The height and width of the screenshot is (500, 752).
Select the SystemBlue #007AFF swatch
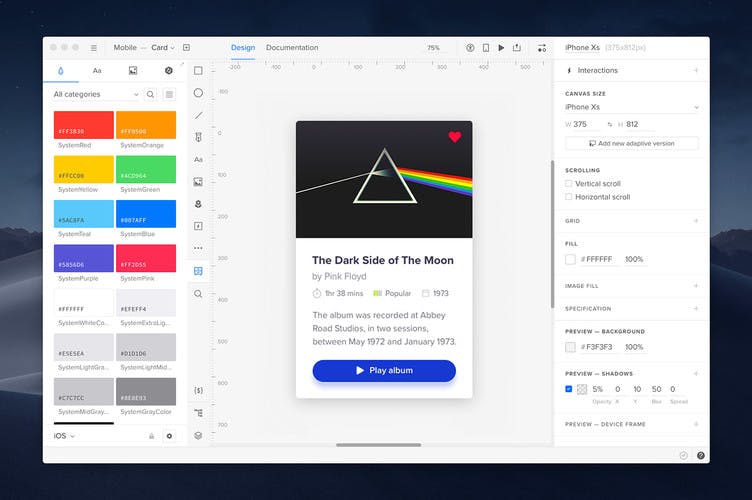point(146,214)
